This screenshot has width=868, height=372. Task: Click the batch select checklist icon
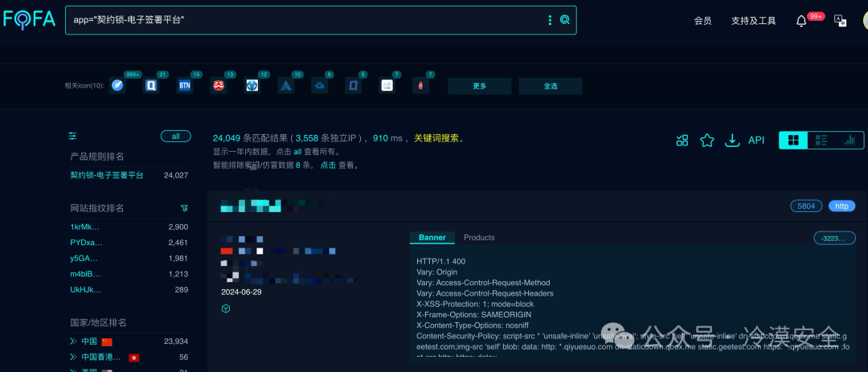pos(682,140)
